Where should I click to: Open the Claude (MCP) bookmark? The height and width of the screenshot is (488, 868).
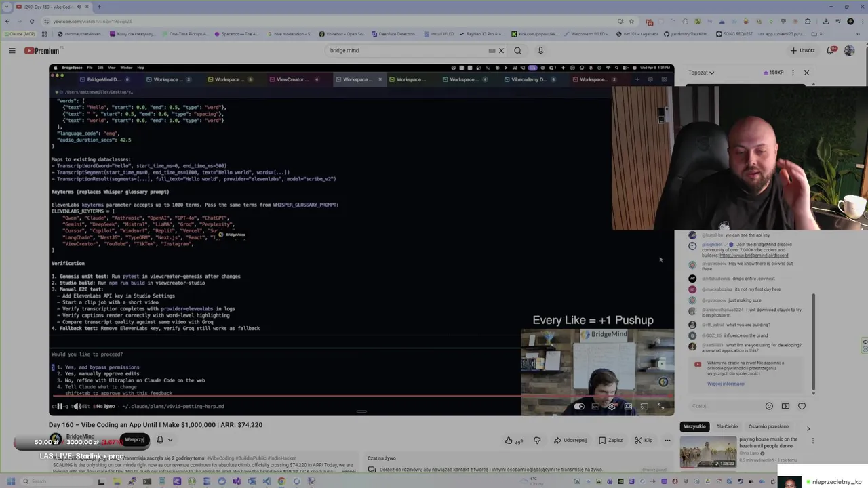(x=19, y=34)
